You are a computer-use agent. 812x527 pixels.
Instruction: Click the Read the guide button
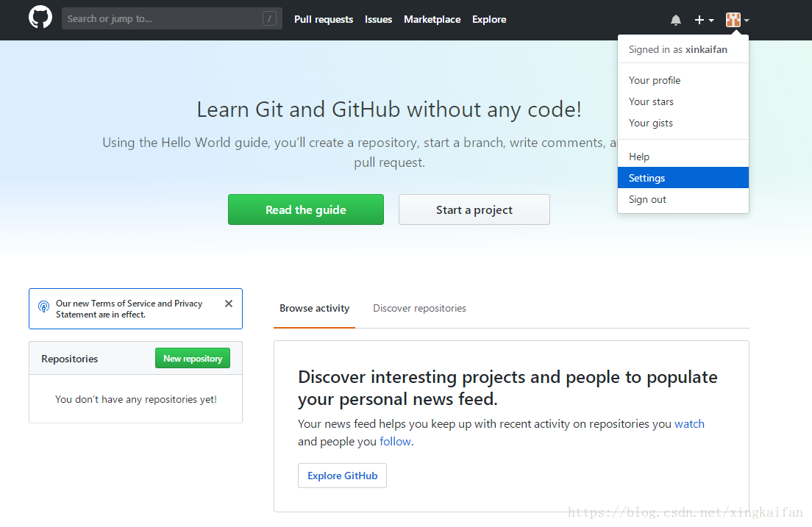coord(305,209)
